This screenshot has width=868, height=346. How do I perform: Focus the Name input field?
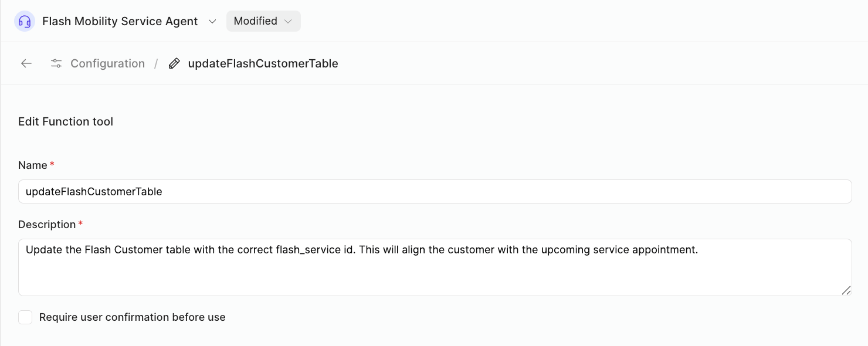point(435,192)
